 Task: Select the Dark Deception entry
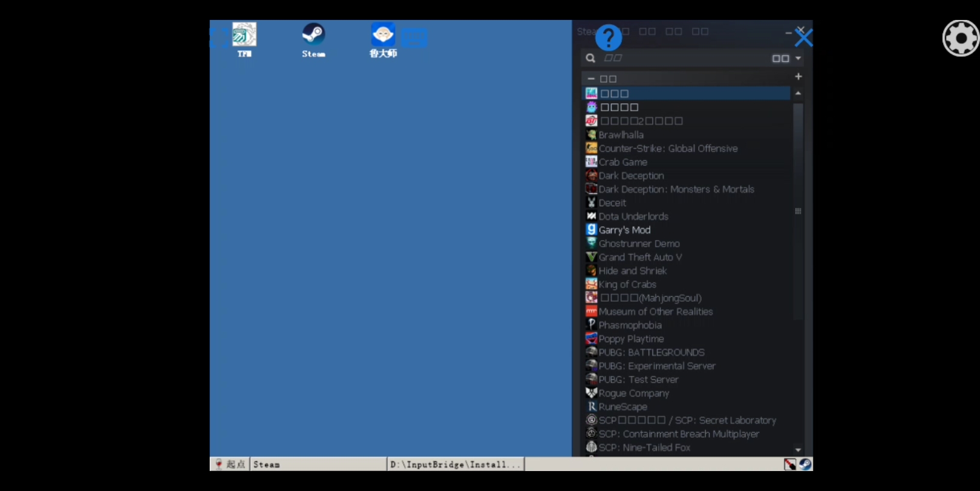686,175
